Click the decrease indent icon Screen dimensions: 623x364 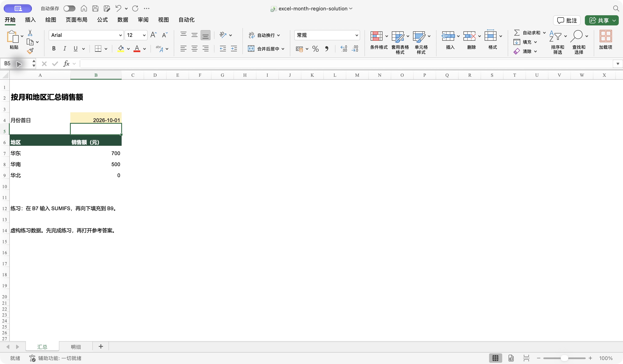223,49
